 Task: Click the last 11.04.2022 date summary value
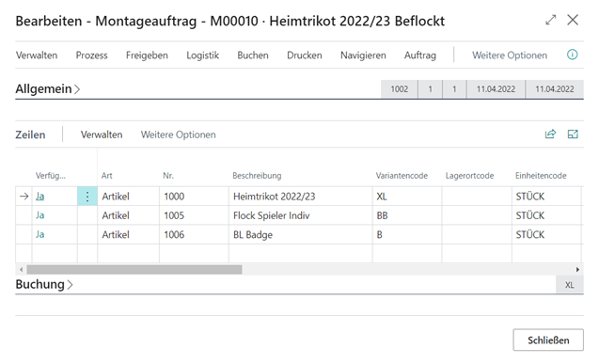tap(555, 89)
